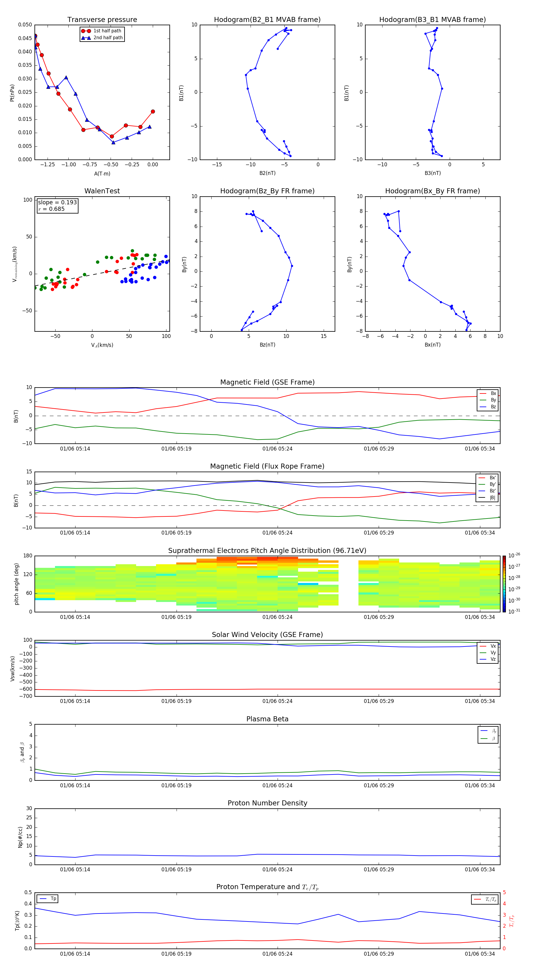Select the 'A(T·m)' x-axis label
This screenshot has height=980, width=535.
102,174
